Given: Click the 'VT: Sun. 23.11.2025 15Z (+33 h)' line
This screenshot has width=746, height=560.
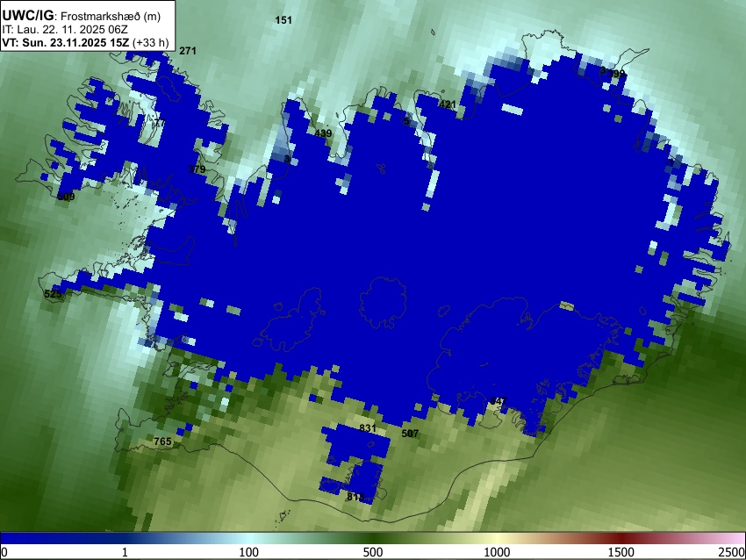Looking at the screenshot, I should click(85, 42).
